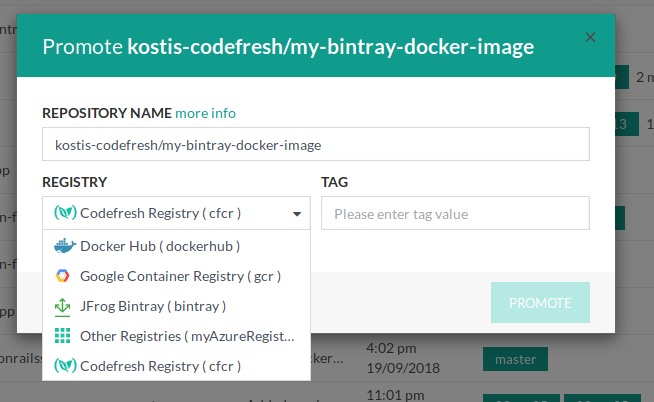The width and height of the screenshot is (654, 402).
Task: Pick JFrog Bintray ( bintray ) registry option
Action: click(x=153, y=306)
